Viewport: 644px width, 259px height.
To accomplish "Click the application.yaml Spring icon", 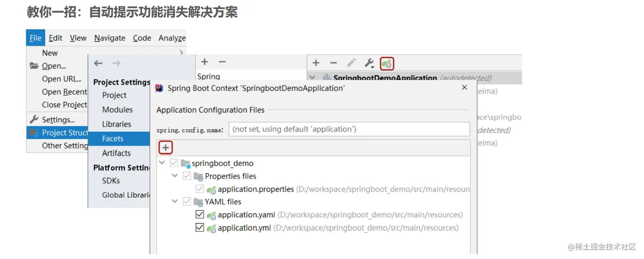I will (211, 215).
